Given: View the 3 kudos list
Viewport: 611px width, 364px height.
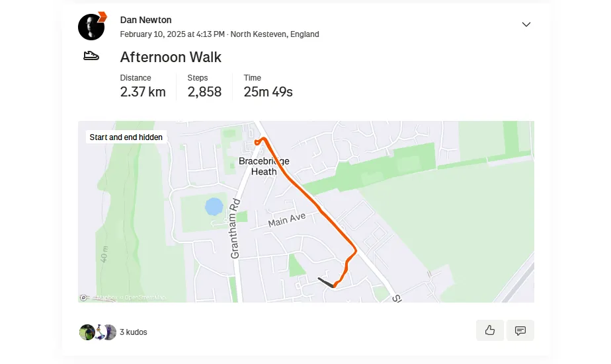Looking at the screenshot, I should pos(134,332).
